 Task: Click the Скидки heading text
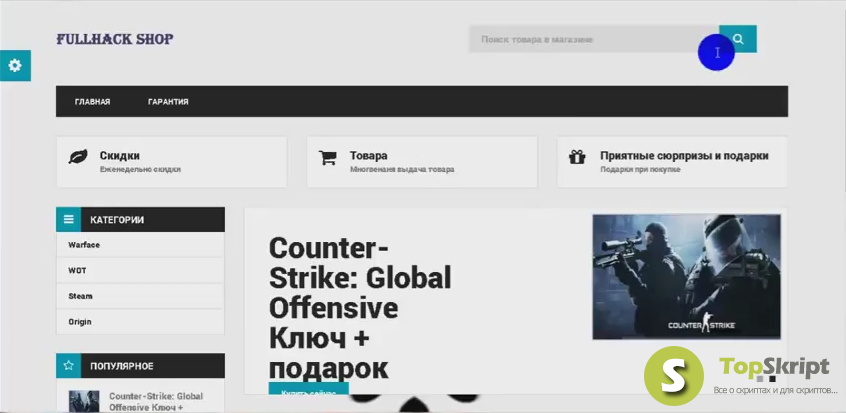coord(120,155)
